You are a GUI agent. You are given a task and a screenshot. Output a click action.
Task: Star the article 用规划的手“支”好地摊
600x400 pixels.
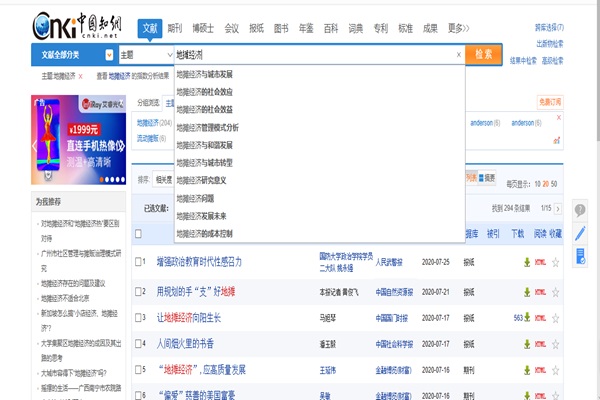tap(555, 292)
